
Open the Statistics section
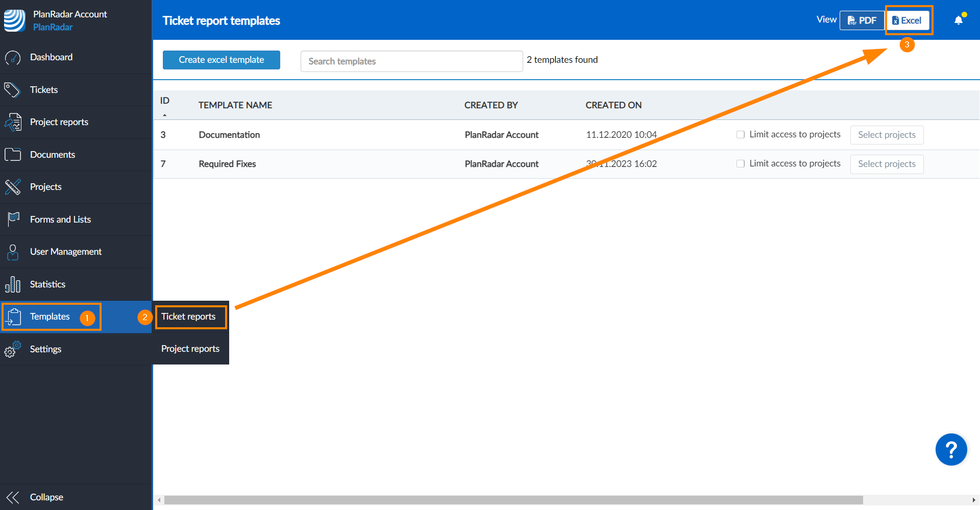47,284
